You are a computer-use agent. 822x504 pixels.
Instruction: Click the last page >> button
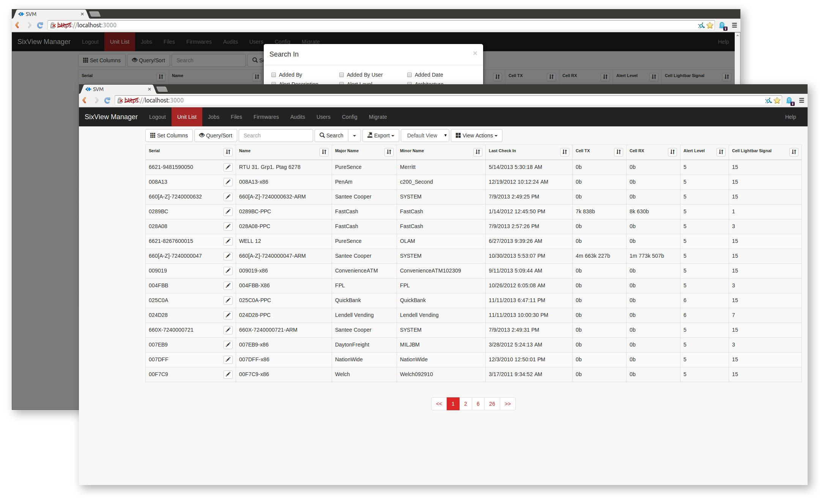[x=507, y=403]
